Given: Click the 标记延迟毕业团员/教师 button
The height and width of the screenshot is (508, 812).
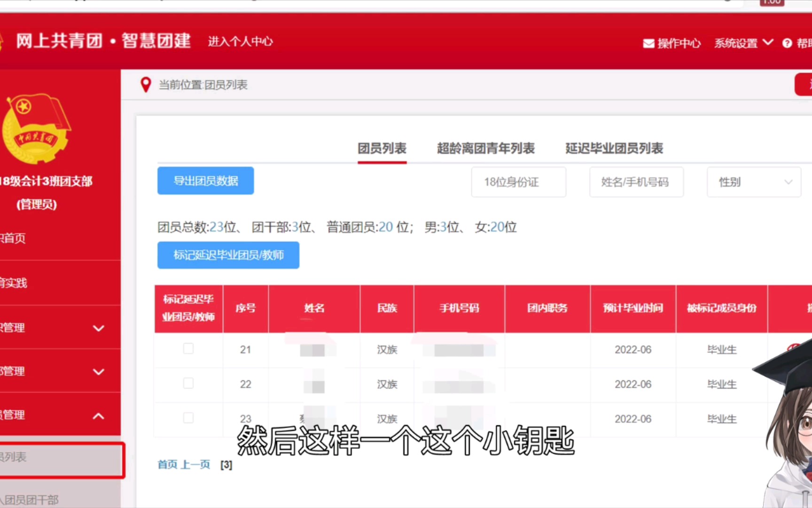Looking at the screenshot, I should (x=228, y=255).
